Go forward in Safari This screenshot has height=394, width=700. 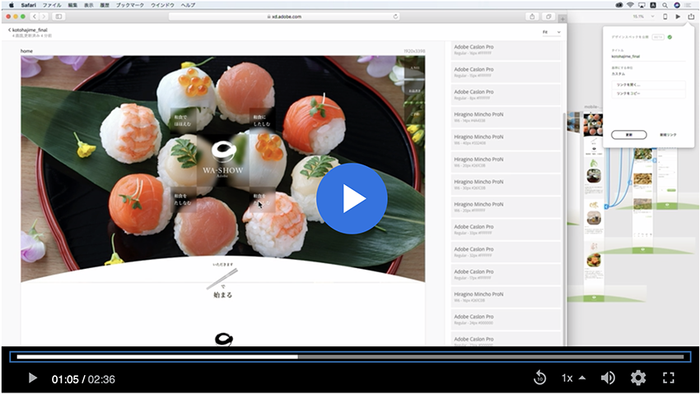coord(44,17)
